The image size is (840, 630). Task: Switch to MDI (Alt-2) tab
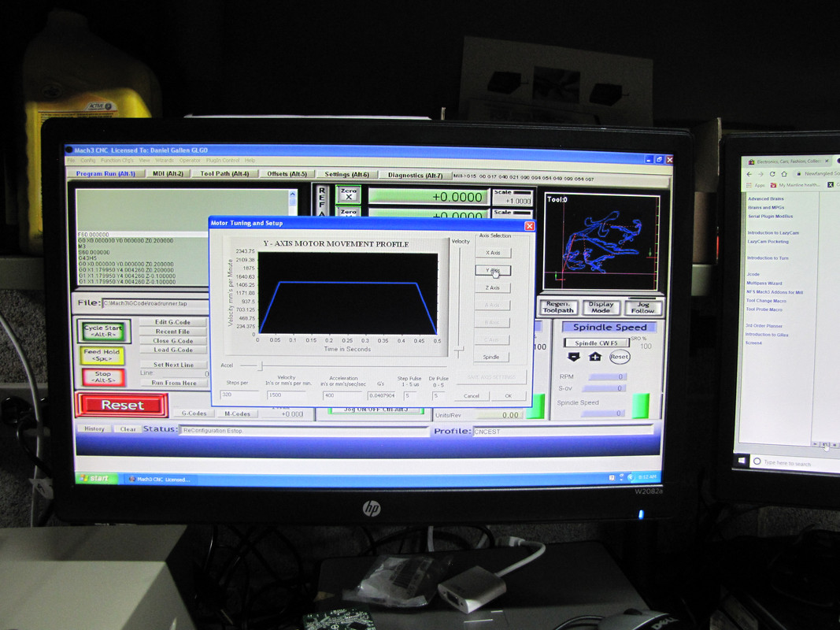point(168,173)
